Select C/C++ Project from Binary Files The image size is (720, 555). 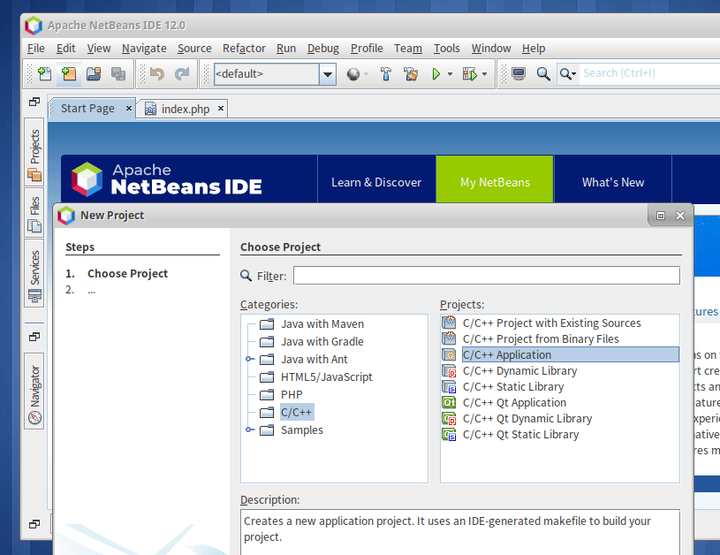coord(540,339)
